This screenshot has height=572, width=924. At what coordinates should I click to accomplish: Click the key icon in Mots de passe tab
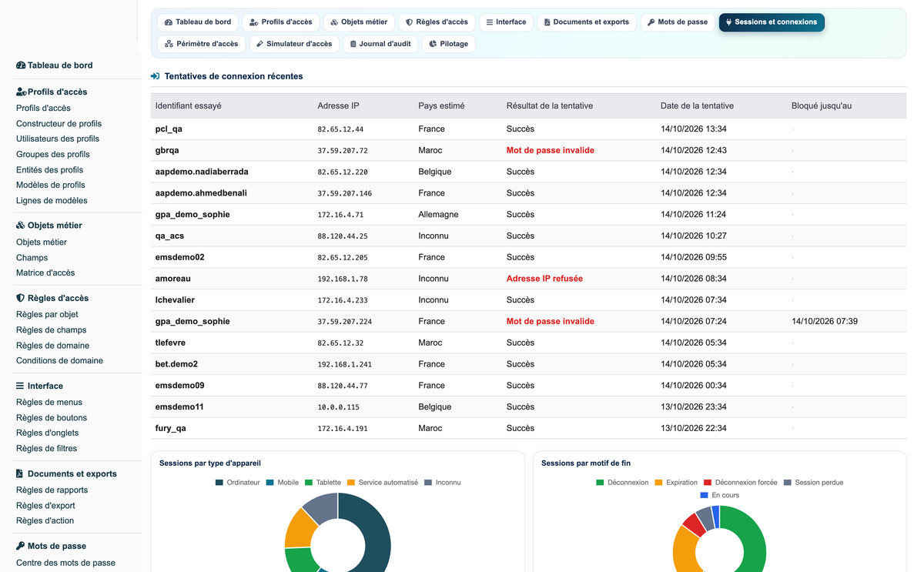pos(651,22)
